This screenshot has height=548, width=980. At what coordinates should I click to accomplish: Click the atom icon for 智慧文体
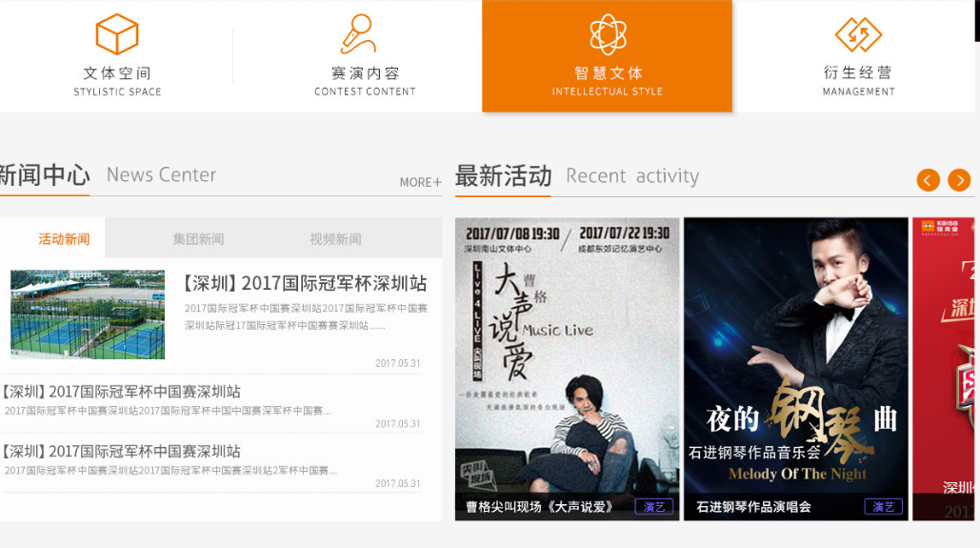click(x=608, y=34)
